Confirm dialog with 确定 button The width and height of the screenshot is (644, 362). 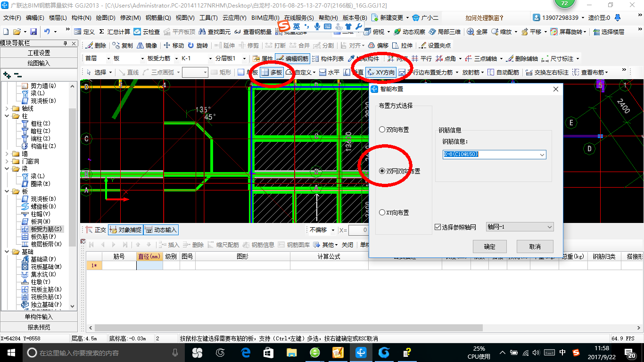point(490,247)
